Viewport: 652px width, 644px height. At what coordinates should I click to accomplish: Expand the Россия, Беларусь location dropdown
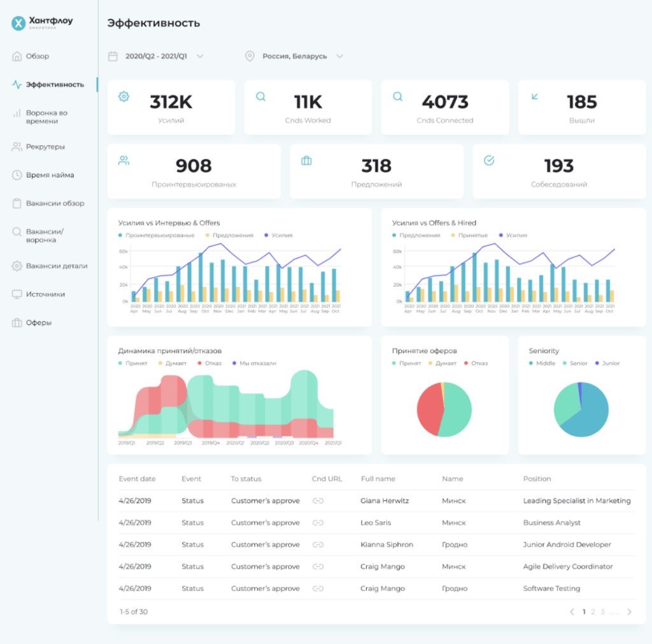(x=339, y=56)
